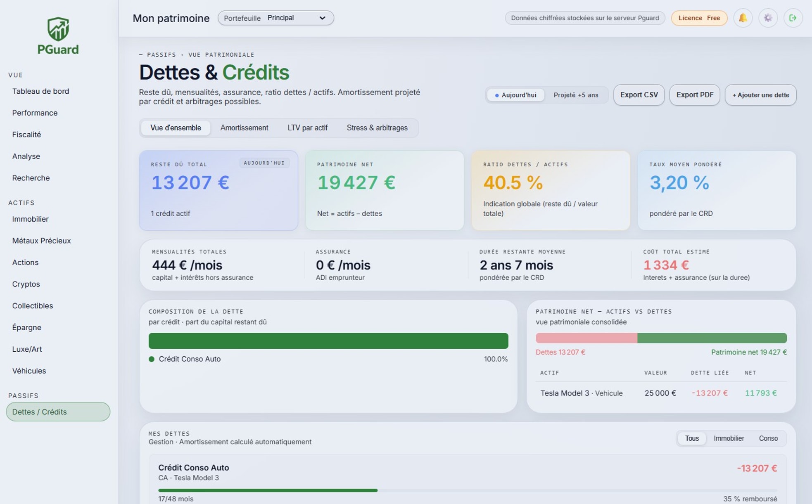Viewport: 812px width, 504px height.
Task: Click the red Dettes bar segment
Action: click(586, 338)
